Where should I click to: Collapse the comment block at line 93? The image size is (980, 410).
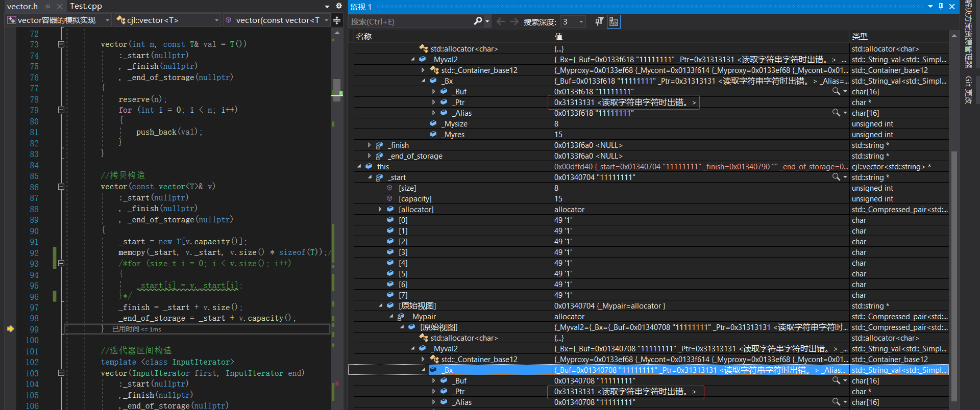point(61,263)
